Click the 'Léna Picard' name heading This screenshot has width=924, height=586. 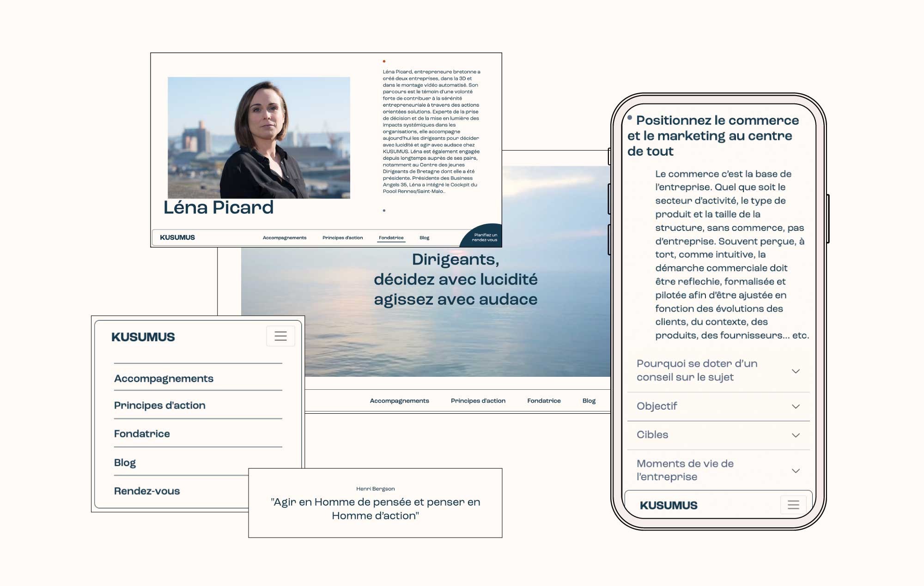coord(219,207)
